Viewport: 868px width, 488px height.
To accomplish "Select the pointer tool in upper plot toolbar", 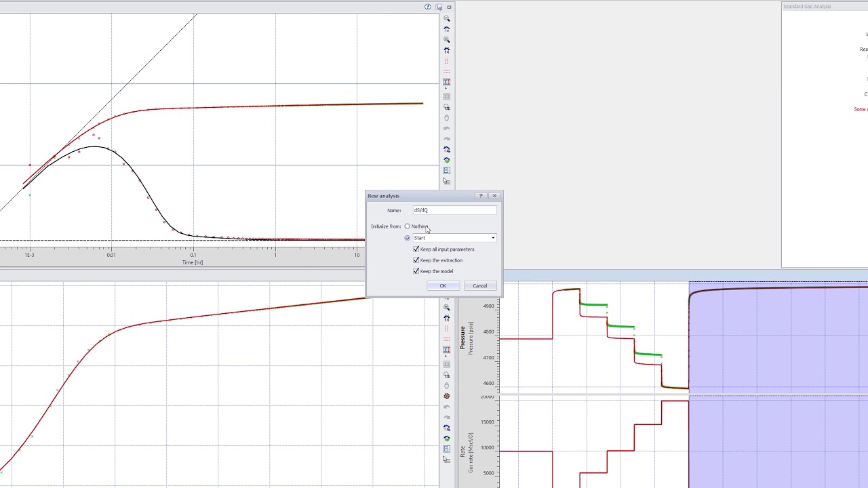I will pos(446,181).
